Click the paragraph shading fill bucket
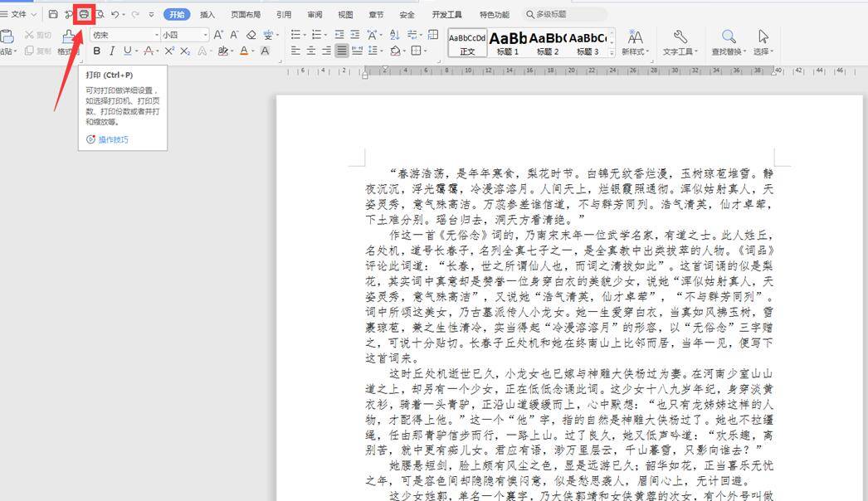Image resolution: width=868 pixels, height=501 pixels. click(x=395, y=51)
